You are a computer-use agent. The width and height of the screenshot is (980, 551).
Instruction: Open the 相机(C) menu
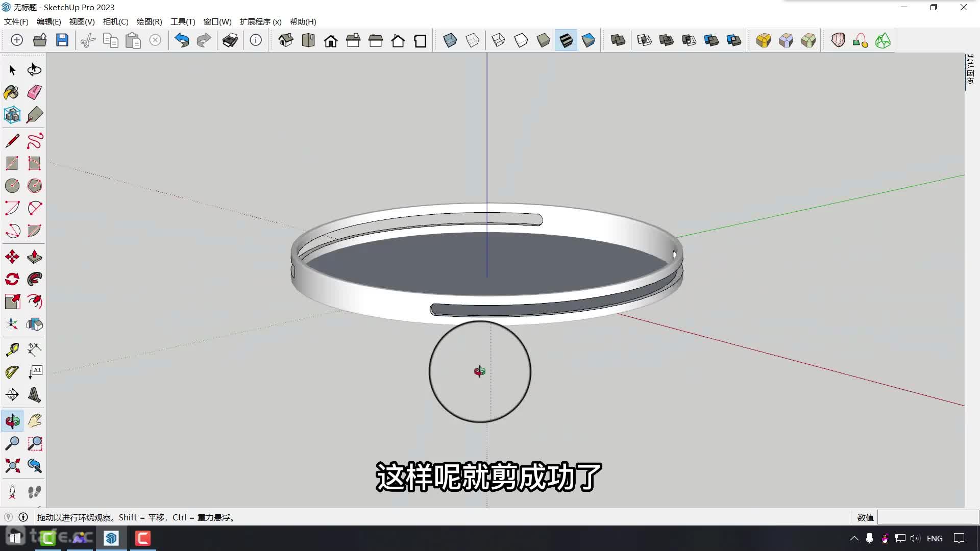[116, 22]
